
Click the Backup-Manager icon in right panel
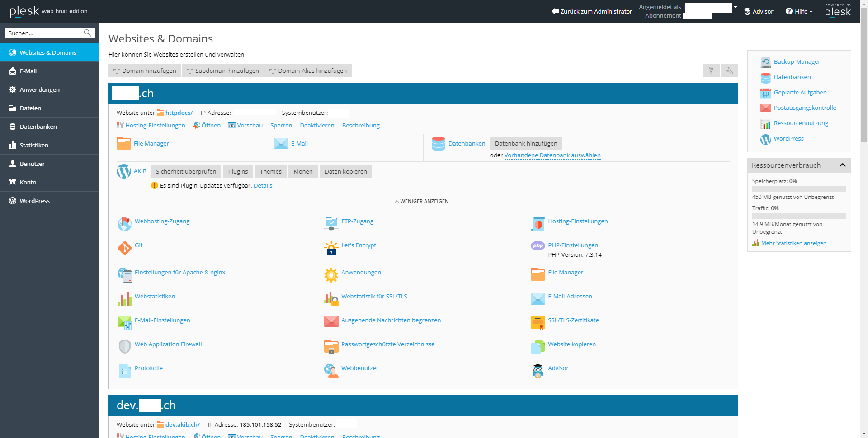pos(766,62)
